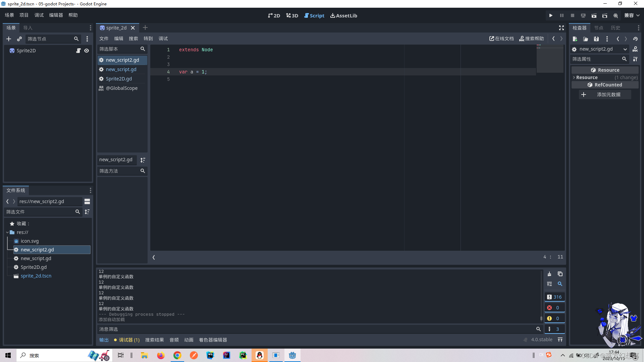The width and height of the screenshot is (644, 362).
Task: Click the add child node plus icon
Action: click(9, 39)
